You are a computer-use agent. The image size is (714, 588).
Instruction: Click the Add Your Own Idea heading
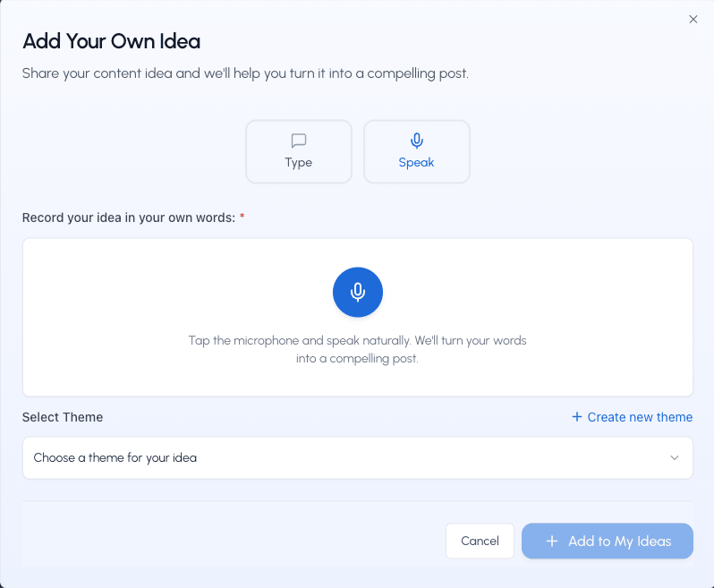point(112,41)
